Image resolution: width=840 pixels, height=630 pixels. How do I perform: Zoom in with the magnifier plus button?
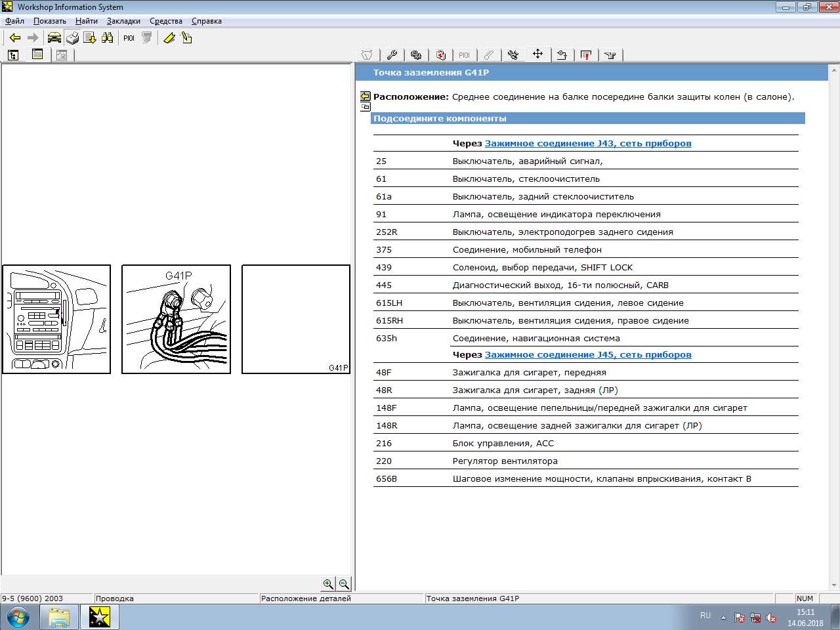coord(328,583)
